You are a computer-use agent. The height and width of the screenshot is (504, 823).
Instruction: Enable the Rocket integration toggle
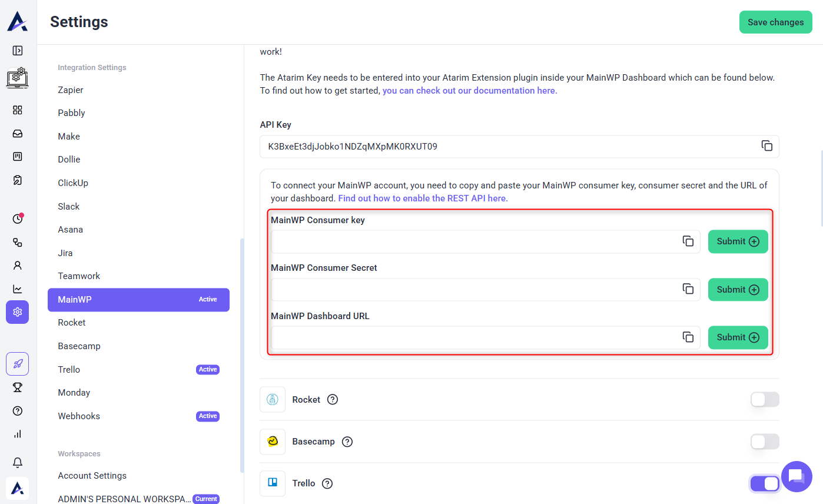coord(764,400)
